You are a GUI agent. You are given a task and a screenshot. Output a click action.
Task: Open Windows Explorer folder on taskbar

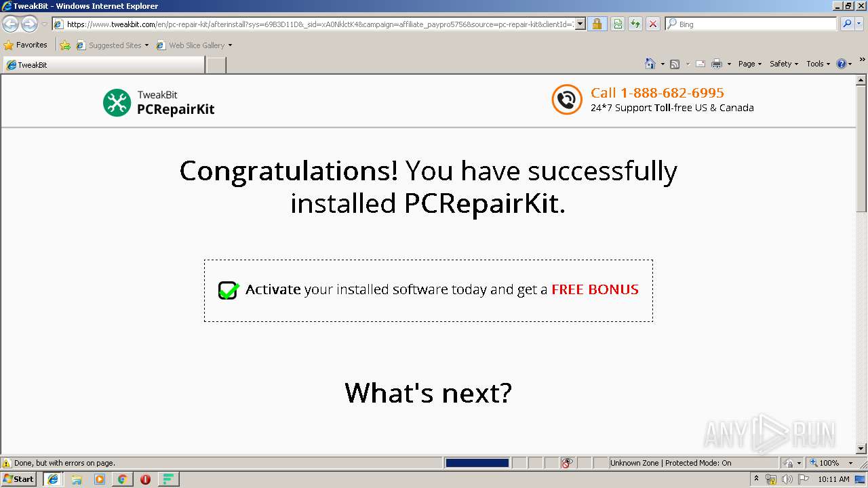77,479
